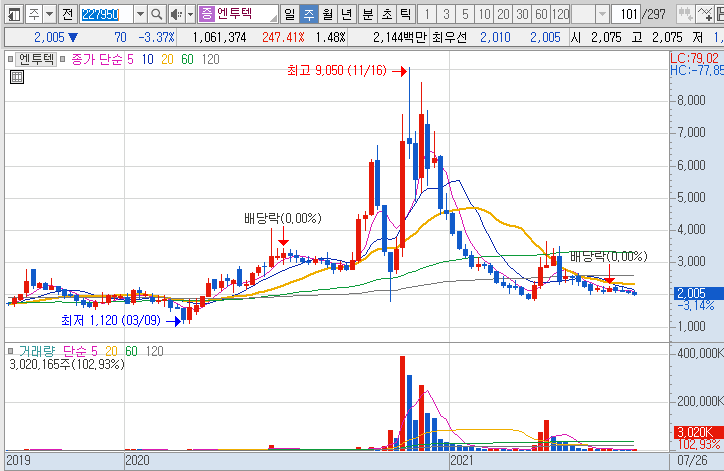The width and height of the screenshot is (724, 471).
Task: Click the blue 10 moving average legend
Action: (x=147, y=59)
